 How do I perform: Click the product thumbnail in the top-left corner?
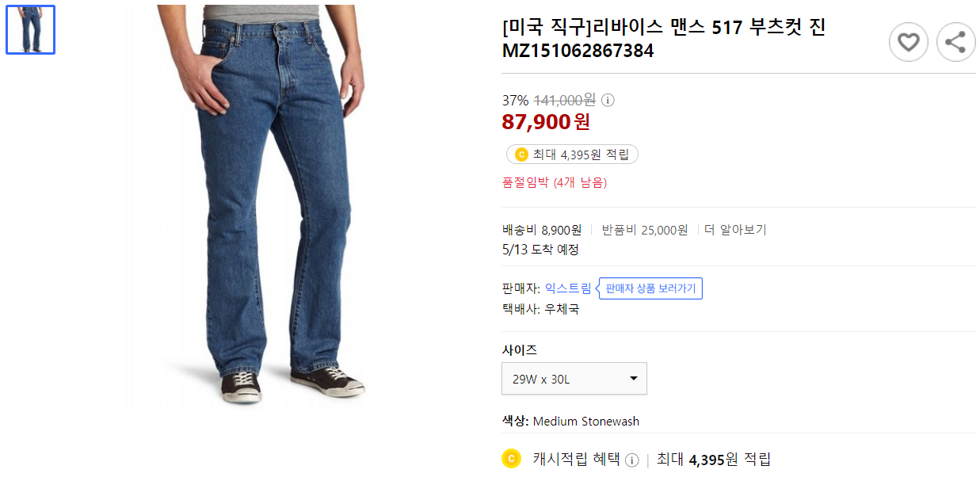pos(30,30)
